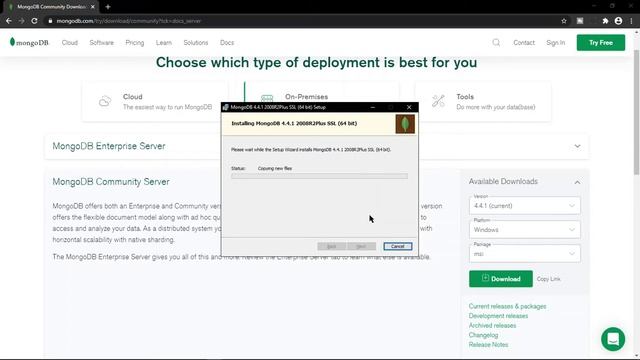Viewport: 640px width, 360px height.
Task: Open Current releases & packages link
Action: point(507,306)
